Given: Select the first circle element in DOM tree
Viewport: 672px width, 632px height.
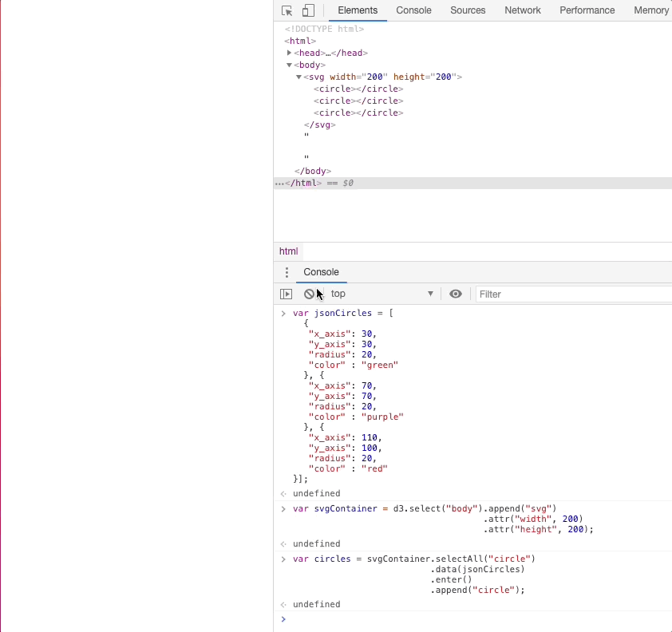Looking at the screenshot, I should point(358,89).
